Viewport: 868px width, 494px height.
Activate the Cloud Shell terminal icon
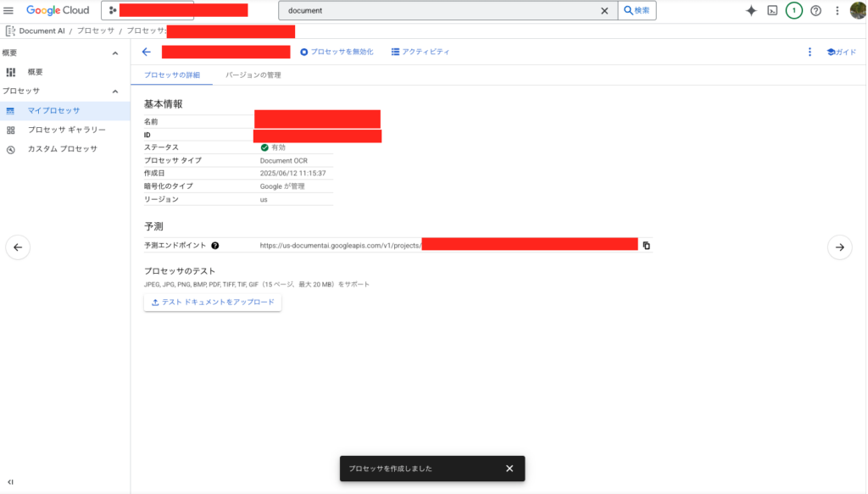point(774,10)
